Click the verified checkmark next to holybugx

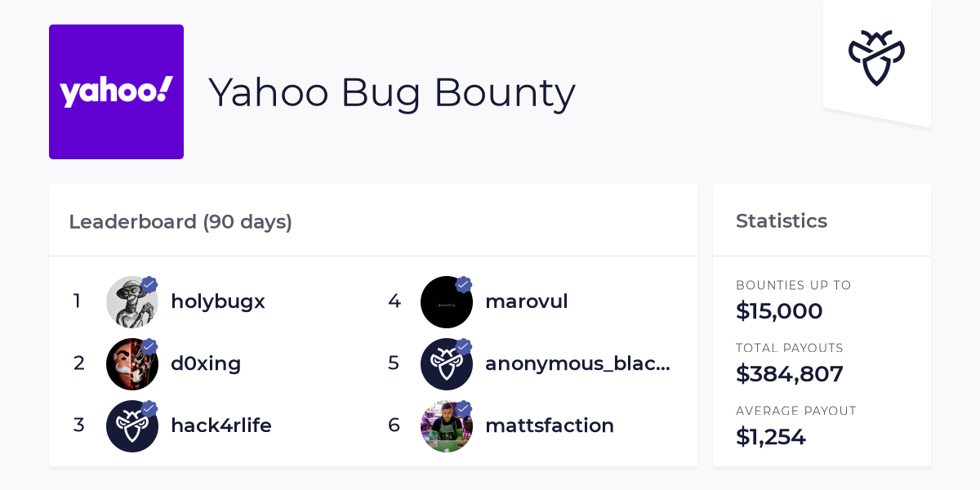coord(149,284)
